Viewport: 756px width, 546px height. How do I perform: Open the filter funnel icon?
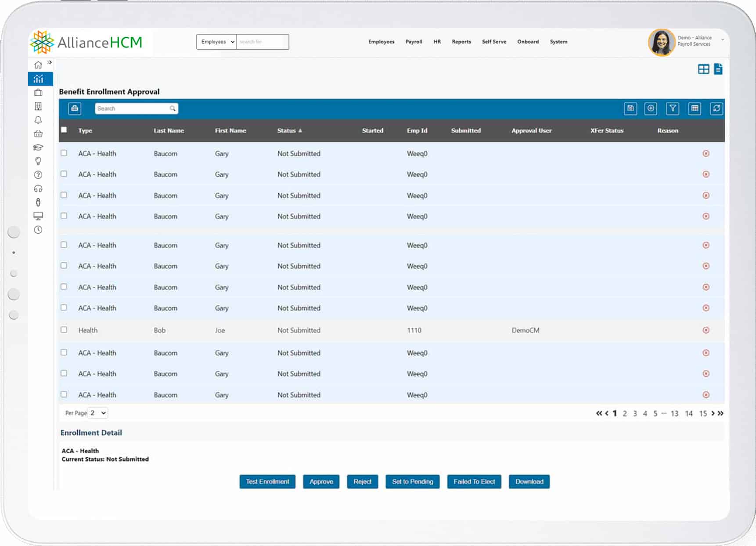673,108
